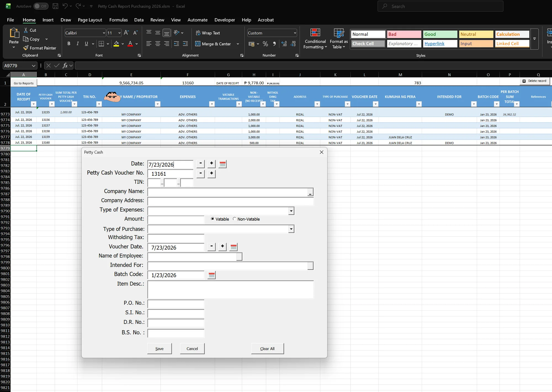
Task: Expand the Type of Purchase combo box
Action: coord(291,229)
